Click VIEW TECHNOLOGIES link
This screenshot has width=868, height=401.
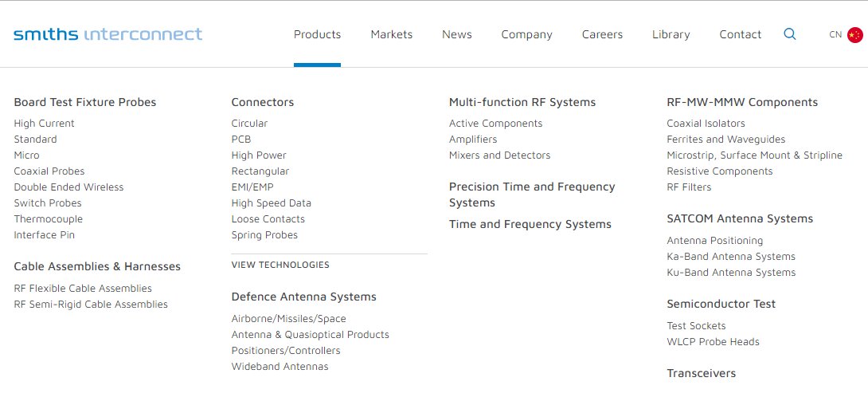coord(280,265)
